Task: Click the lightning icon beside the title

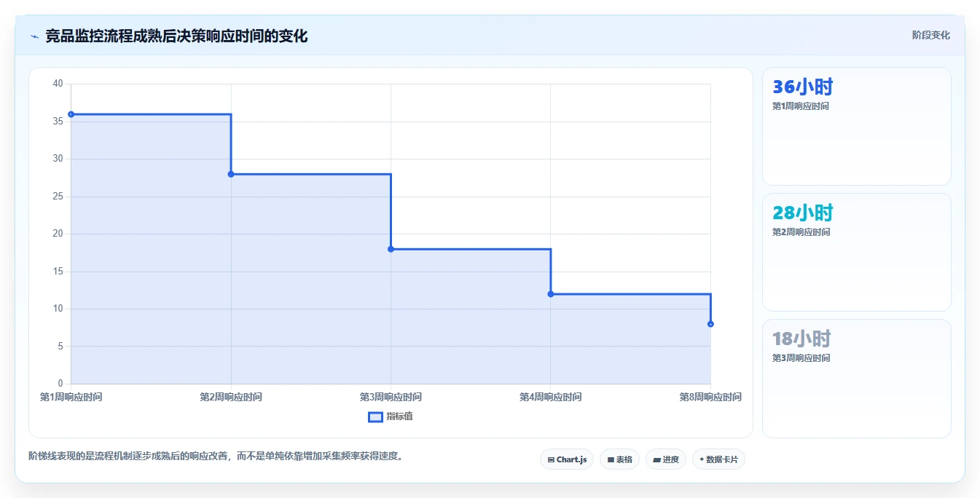Action: click(34, 36)
